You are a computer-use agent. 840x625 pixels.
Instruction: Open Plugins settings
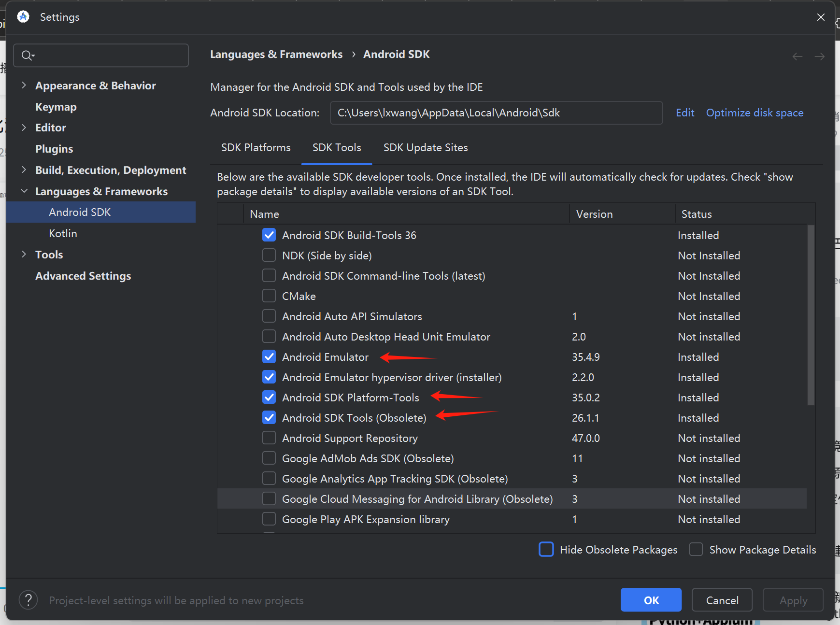click(x=54, y=149)
